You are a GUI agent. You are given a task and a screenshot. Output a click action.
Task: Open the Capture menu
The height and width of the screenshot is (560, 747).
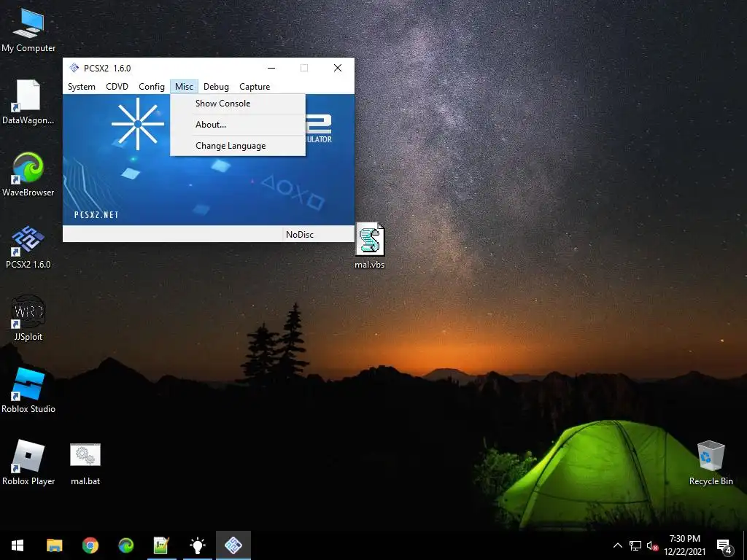[255, 87]
